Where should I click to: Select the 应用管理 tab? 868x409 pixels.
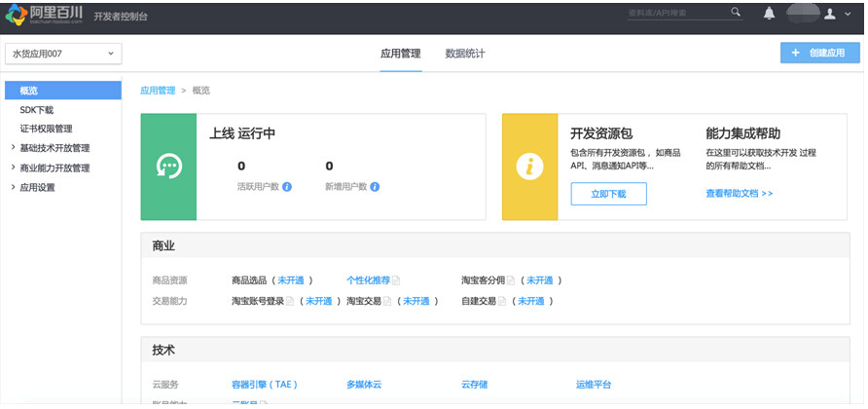[400, 54]
